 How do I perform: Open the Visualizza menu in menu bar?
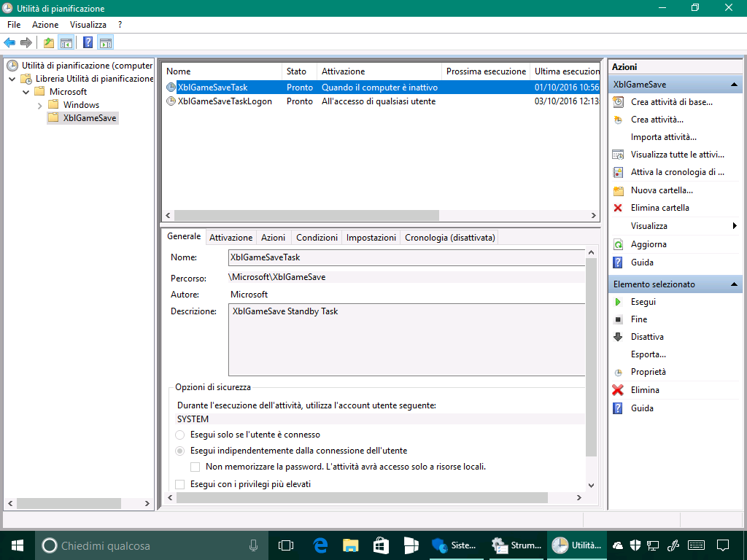88,25
